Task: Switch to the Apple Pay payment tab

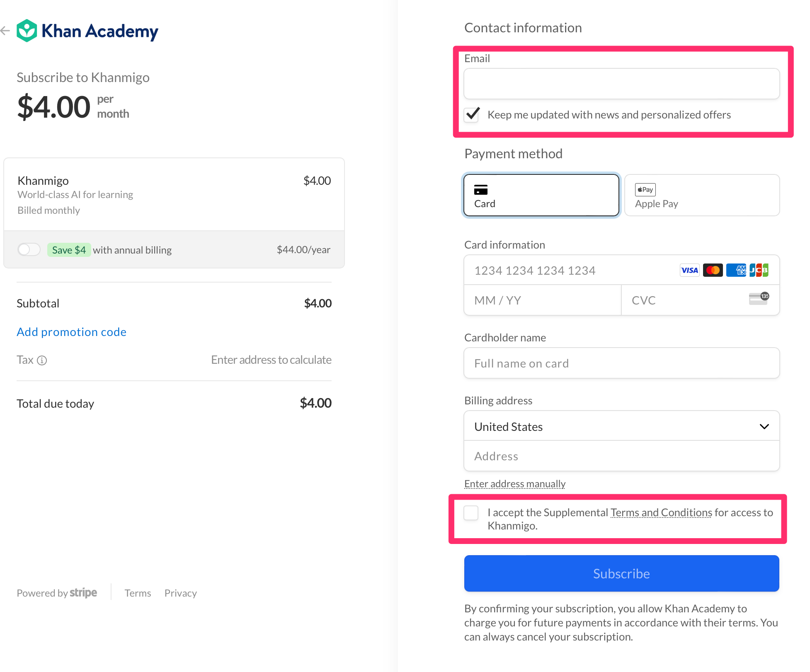Action: 701,195
